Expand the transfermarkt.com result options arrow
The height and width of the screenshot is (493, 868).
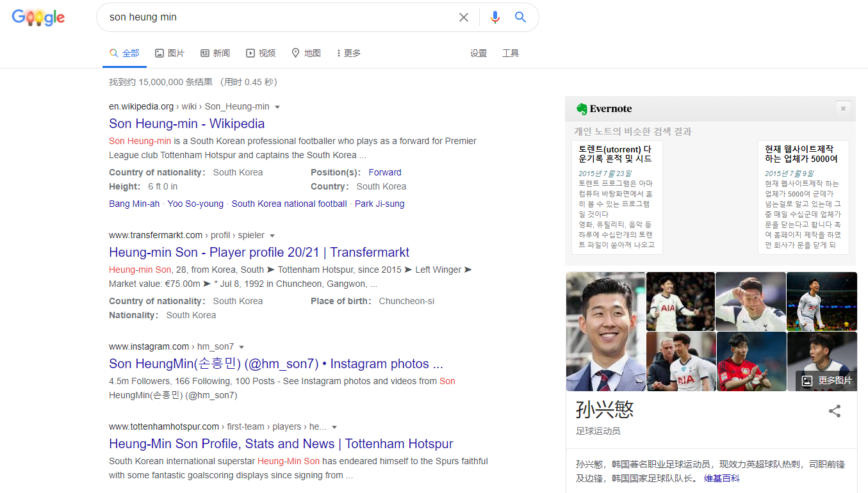[272, 236]
